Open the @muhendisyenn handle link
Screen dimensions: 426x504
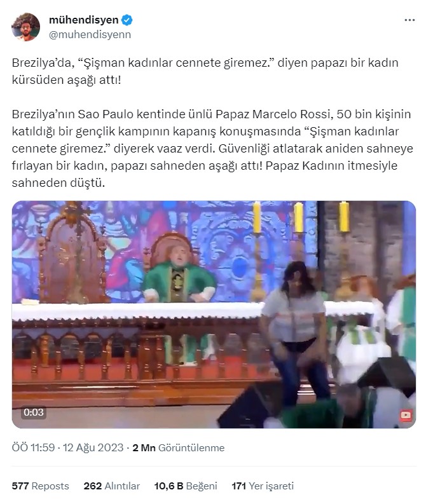(x=90, y=34)
